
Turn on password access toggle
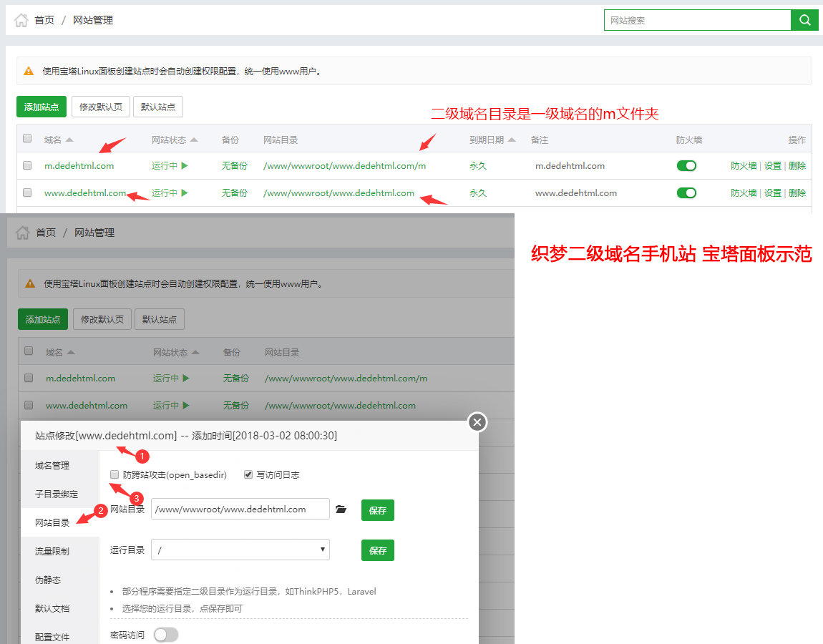tap(165, 635)
